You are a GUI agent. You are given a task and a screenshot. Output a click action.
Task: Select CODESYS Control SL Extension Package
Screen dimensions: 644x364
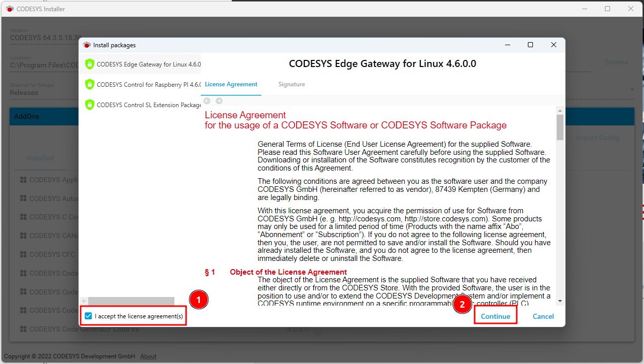pyautogui.click(x=140, y=105)
